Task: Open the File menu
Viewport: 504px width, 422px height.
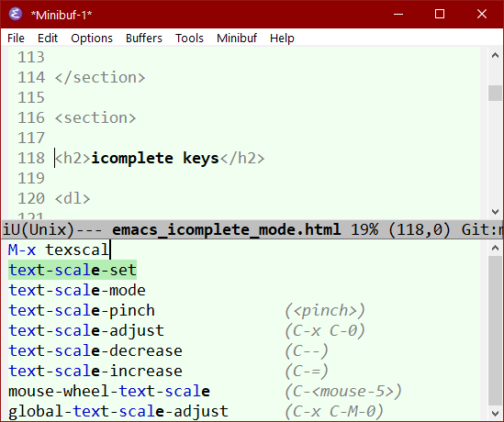Action: point(16,39)
